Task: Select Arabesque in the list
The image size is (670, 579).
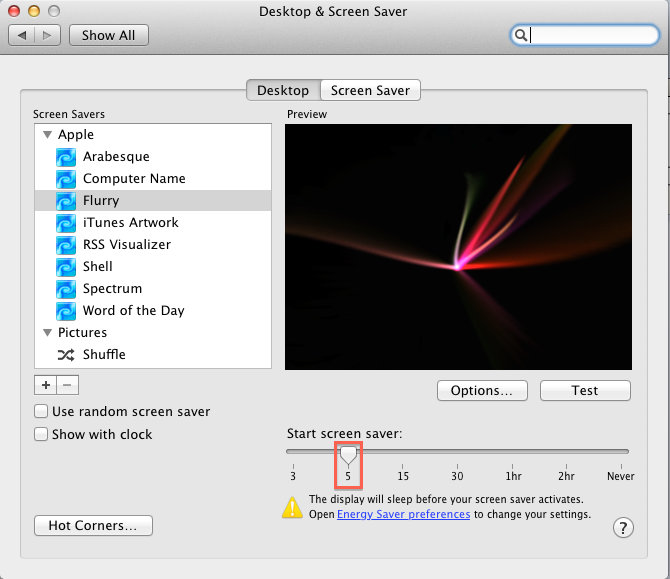Action: pyautogui.click(x=153, y=157)
